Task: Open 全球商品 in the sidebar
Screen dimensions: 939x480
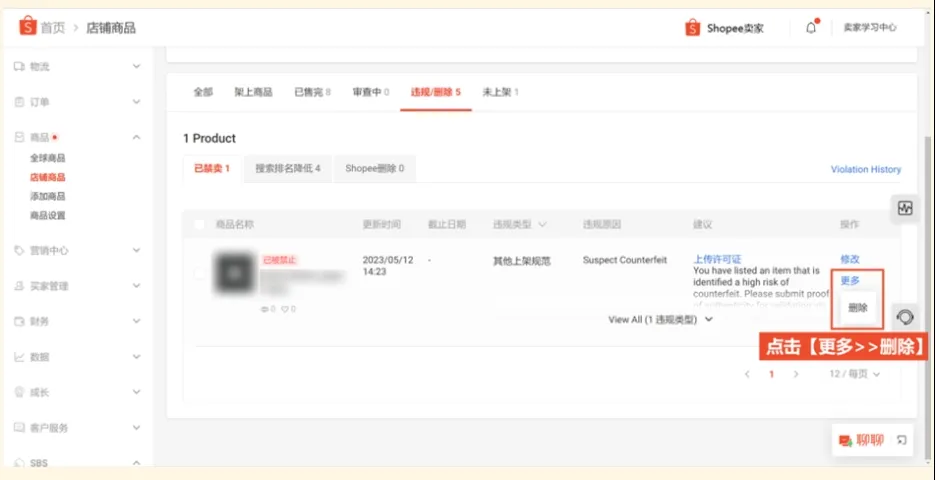Action: point(47,158)
